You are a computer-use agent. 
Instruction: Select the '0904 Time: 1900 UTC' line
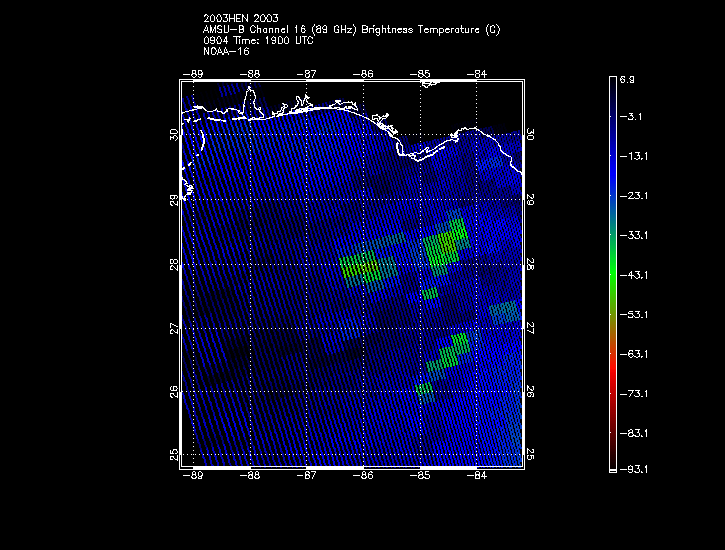(x=258, y=40)
